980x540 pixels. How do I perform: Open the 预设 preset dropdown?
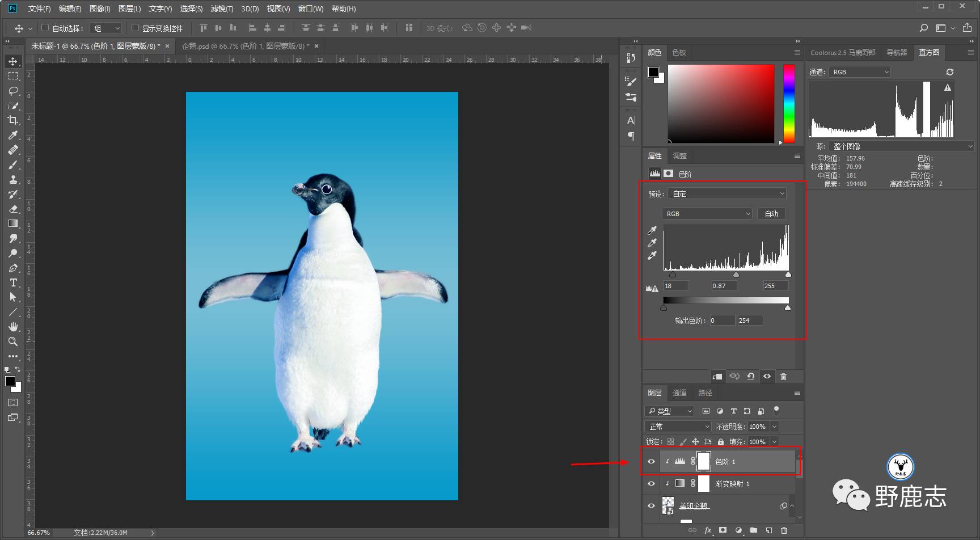[x=727, y=194]
